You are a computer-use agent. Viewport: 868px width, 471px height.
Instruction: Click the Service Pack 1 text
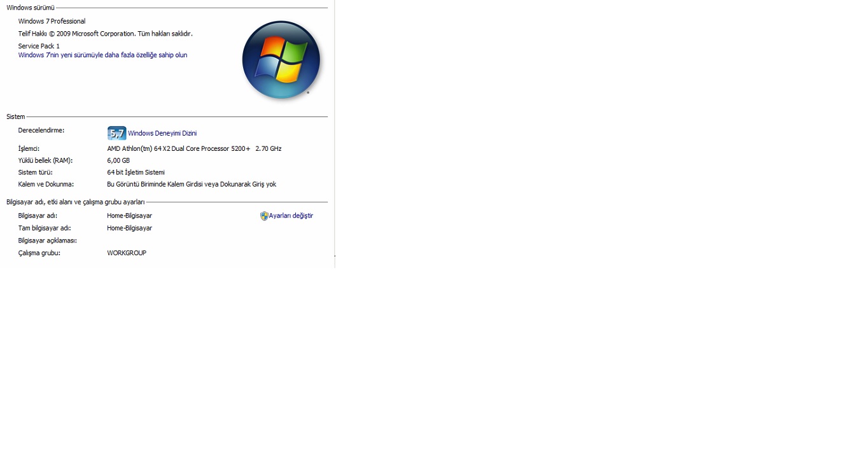coord(39,46)
